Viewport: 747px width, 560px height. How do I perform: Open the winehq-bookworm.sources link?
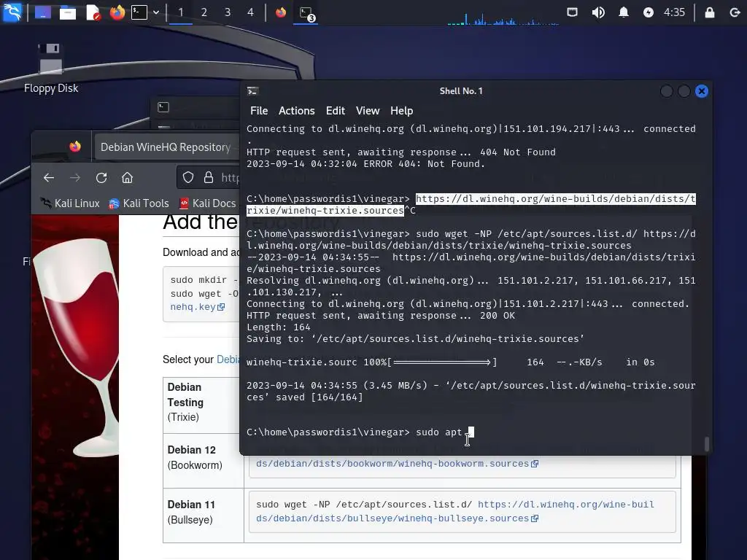click(x=397, y=463)
